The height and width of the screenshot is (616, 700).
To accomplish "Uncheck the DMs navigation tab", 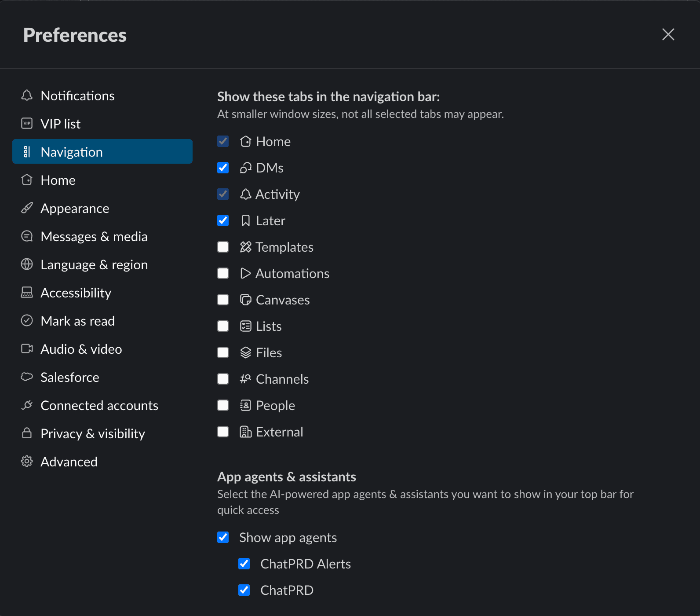I will click(x=223, y=168).
